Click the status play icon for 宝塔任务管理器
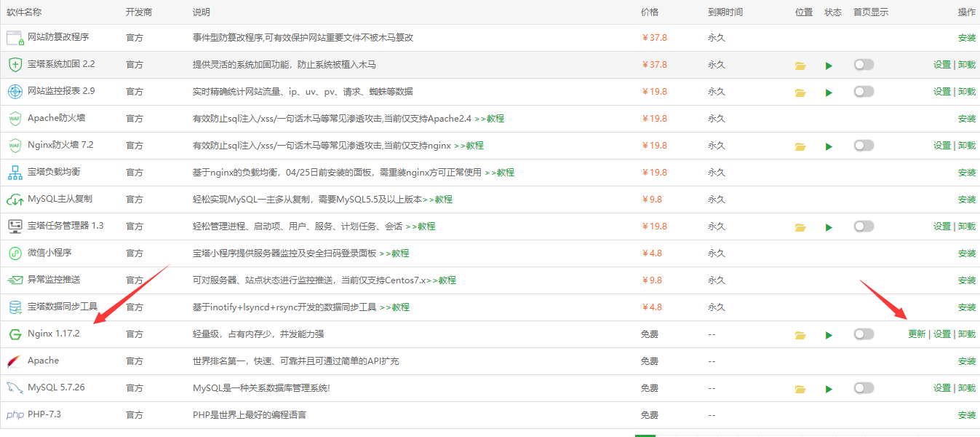The height and width of the screenshot is (437, 980). point(829,227)
